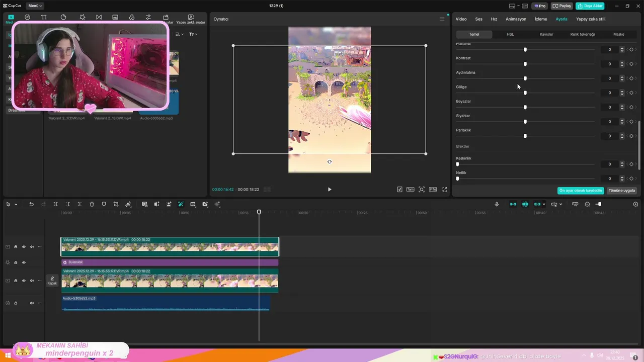Click the fullscreen preview icon

(445, 190)
